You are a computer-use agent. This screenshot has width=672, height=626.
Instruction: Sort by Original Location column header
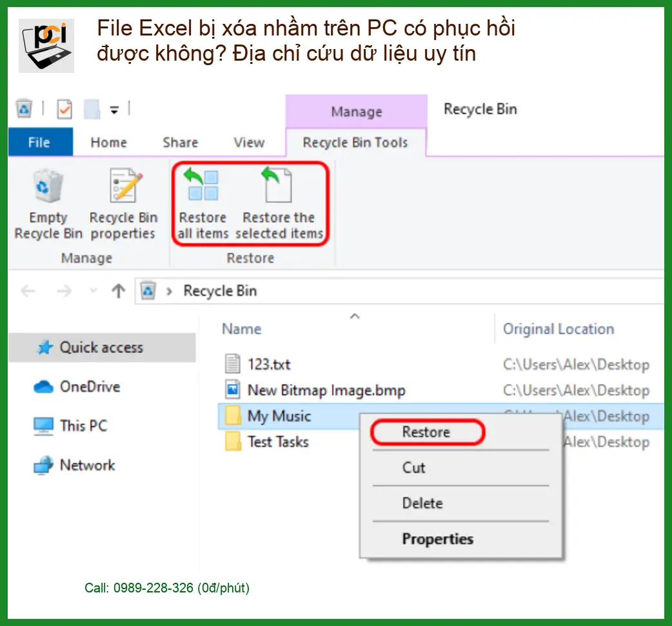[558, 329]
